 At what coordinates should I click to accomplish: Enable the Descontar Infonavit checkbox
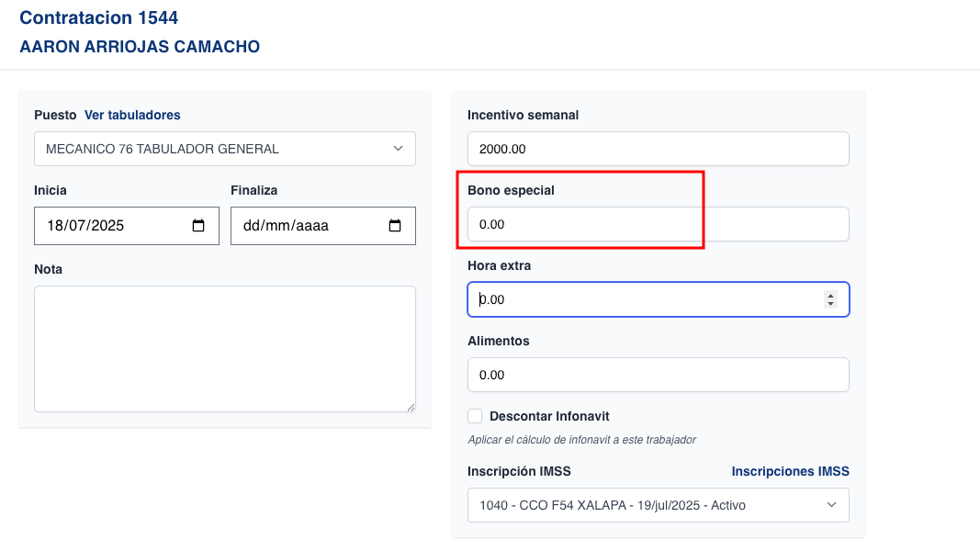(475, 416)
